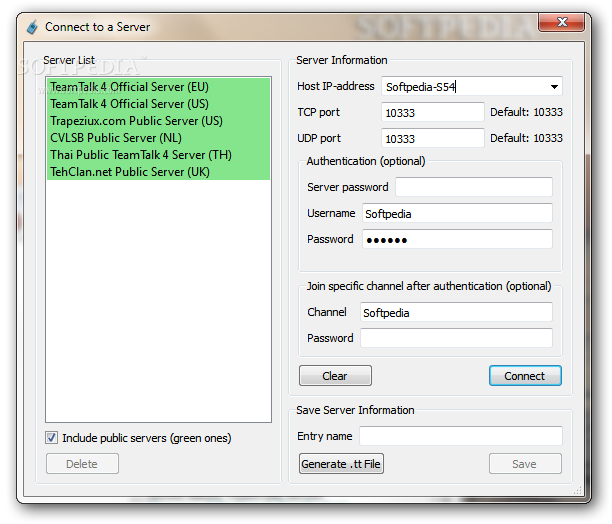Choose TehClan.net Public Server (UK)
Viewport: 612px width, 524px height.
click(x=158, y=172)
